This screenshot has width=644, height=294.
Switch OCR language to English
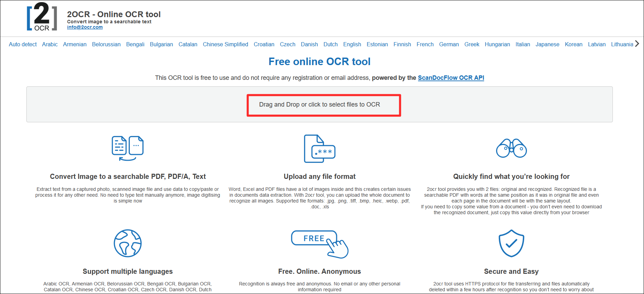(x=352, y=44)
